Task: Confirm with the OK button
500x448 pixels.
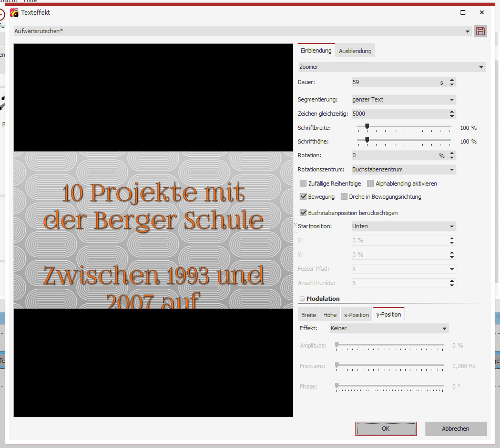Action: coord(385,429)
